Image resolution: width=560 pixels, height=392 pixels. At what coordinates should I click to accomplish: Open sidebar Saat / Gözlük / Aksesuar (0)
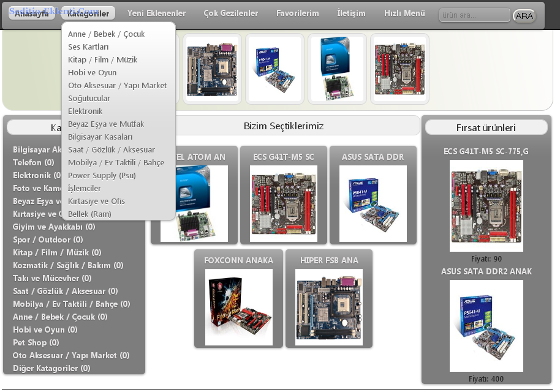coord(66,291)
